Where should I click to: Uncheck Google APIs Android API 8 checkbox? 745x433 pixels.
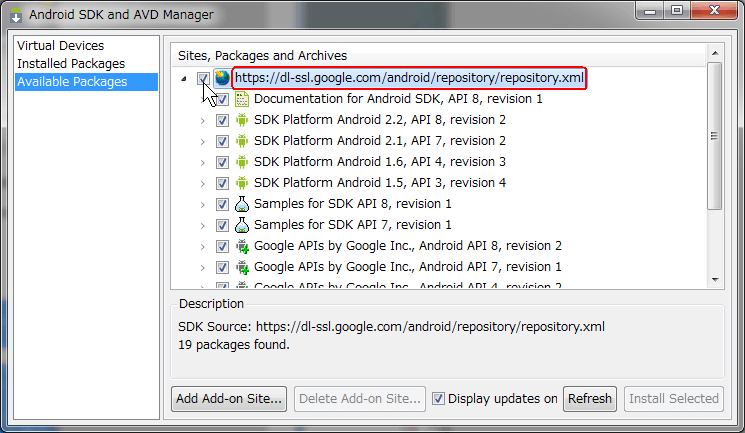(222, 246)
